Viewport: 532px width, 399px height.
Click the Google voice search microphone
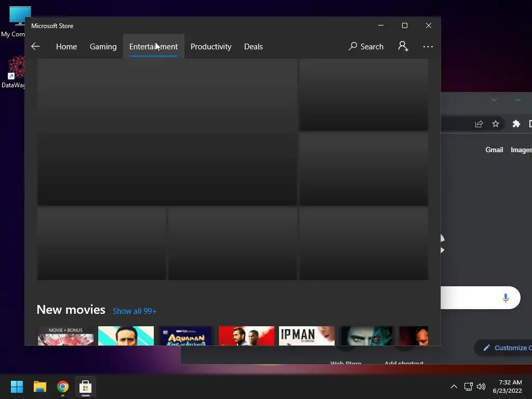(506, 298)
